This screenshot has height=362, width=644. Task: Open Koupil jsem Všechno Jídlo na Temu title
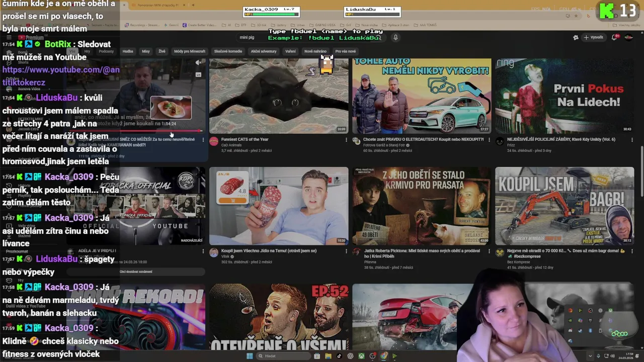coord(269,250)
